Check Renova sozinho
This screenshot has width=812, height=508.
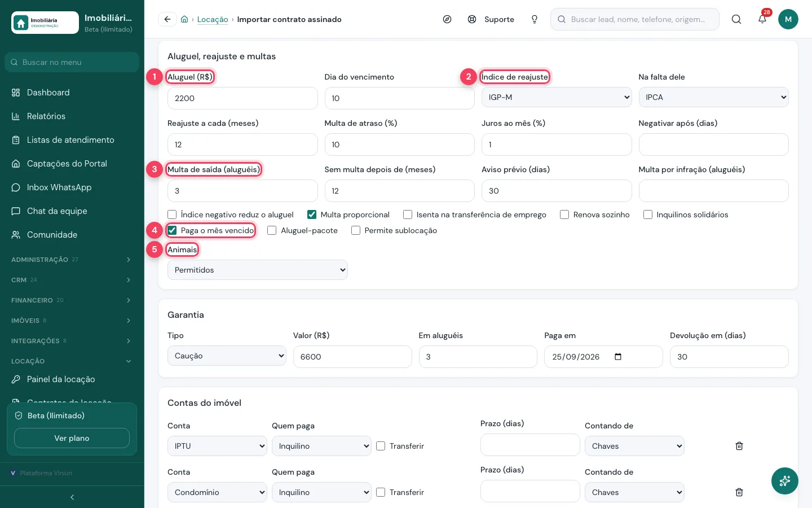click(x=564, y=214)
